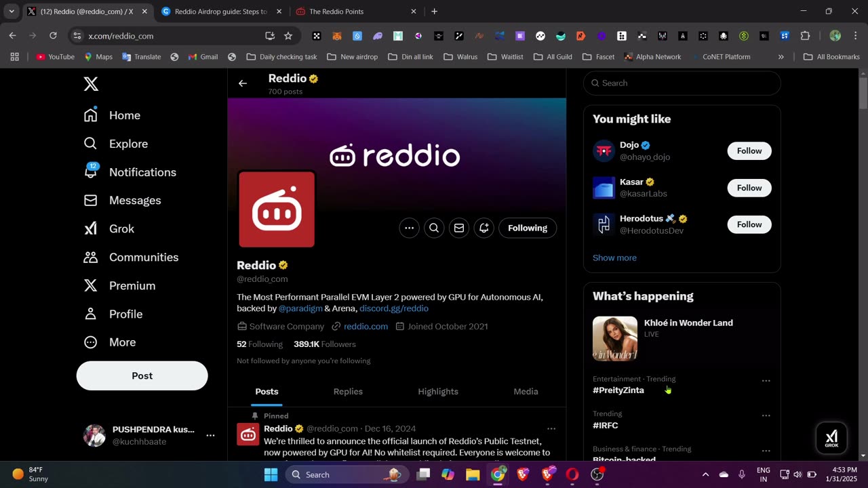Open profile more options three-dot button

pos(409,228)
